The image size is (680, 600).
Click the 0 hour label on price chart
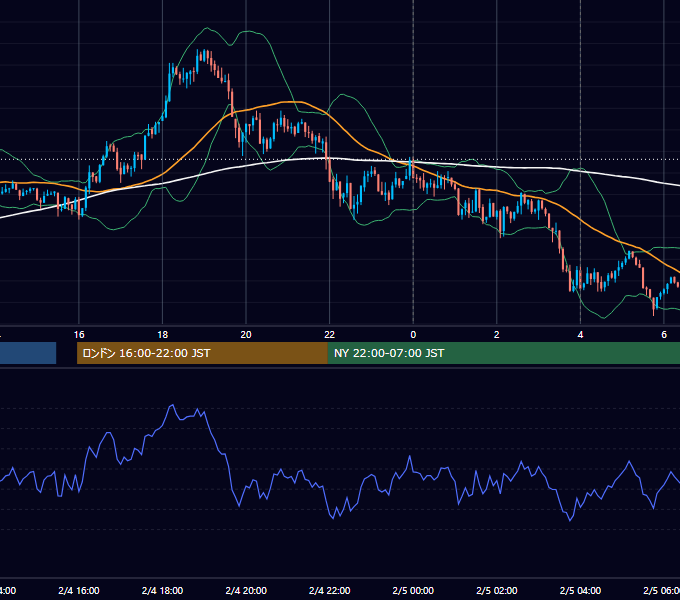coord(413,335)
